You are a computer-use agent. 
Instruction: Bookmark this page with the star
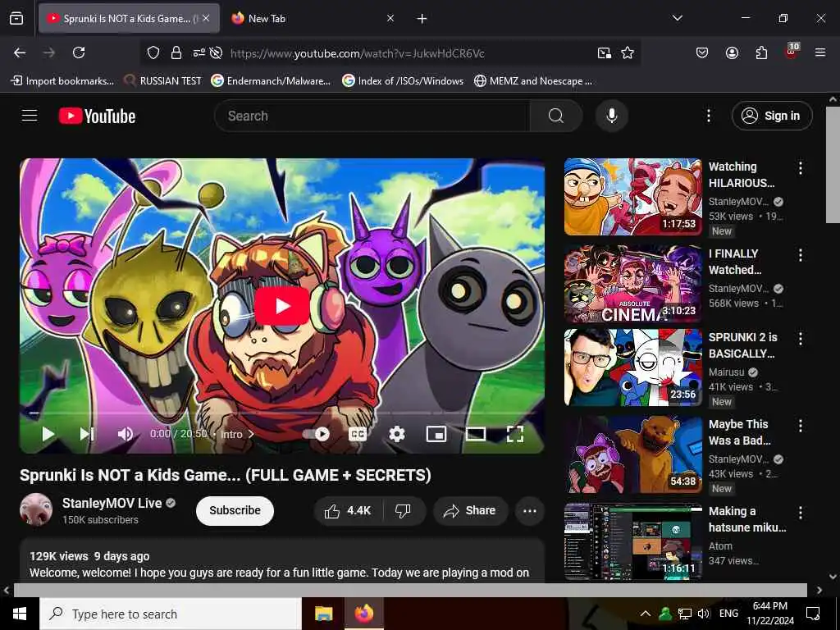click(628, 52)
